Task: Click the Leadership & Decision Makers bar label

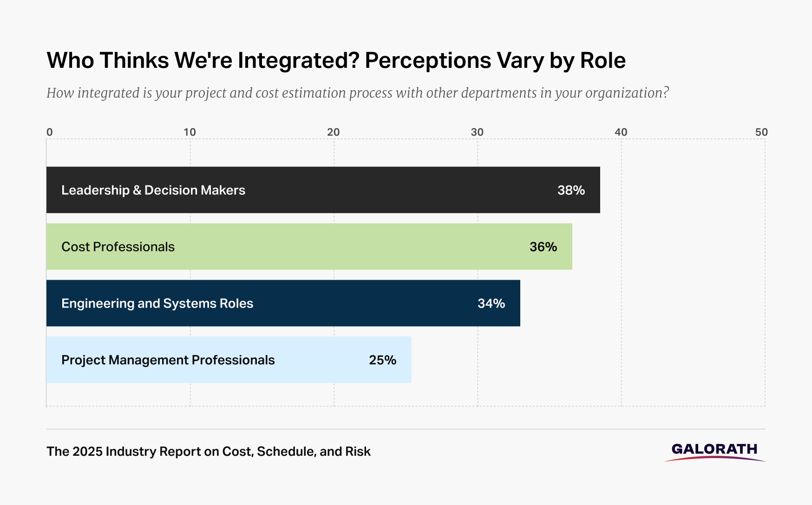Action: [x=153, y=190]
